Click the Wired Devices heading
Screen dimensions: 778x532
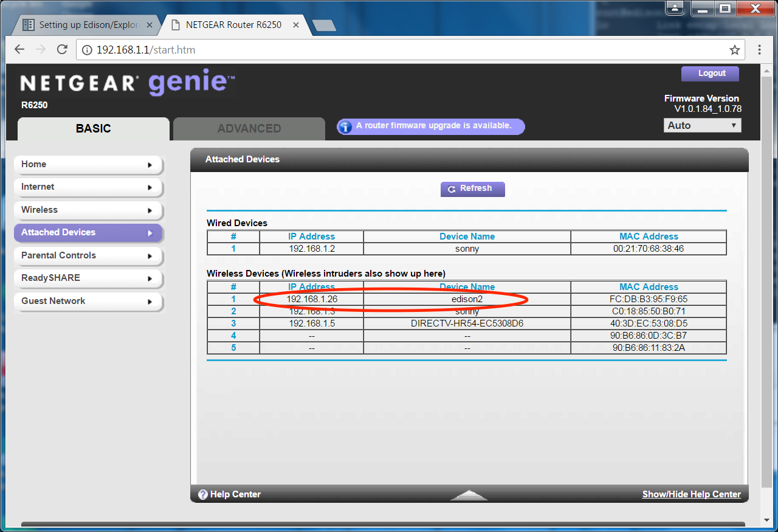point(237,223)
